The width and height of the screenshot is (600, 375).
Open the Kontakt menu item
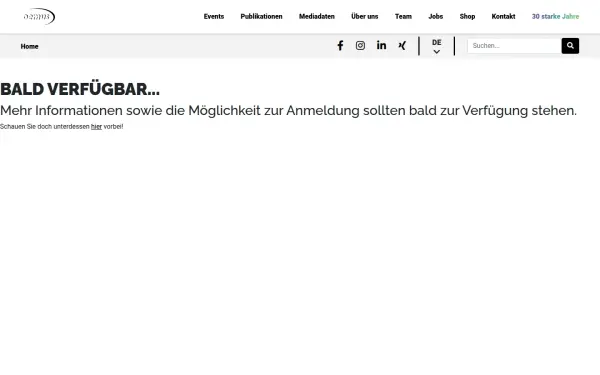tap(503, 16)
